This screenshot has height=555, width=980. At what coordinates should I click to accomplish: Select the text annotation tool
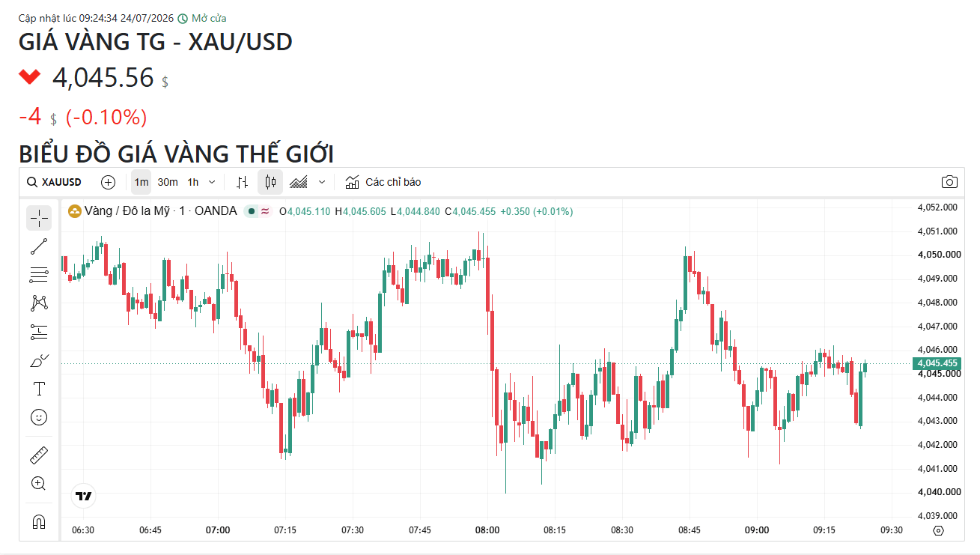point(39,389)
